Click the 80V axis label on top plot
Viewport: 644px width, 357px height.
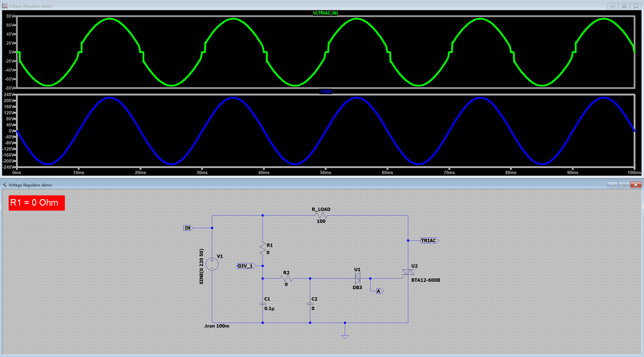pos(10,16)
